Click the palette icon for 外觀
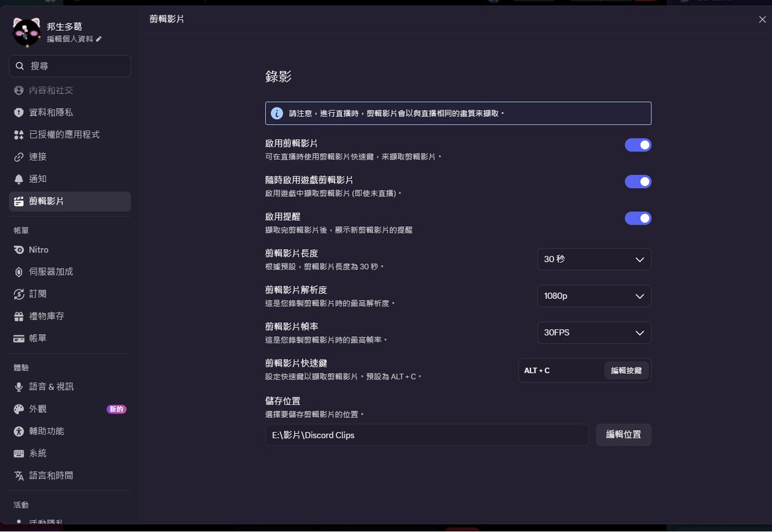This screenshot has height=532, width=772. coord(19,410)
